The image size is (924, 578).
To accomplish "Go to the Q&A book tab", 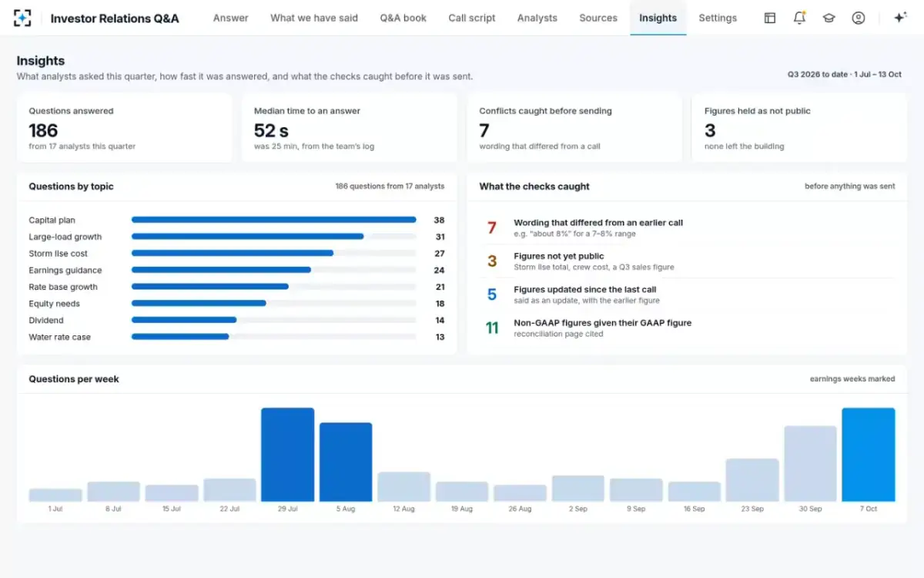I will click(x=403, y=18).
